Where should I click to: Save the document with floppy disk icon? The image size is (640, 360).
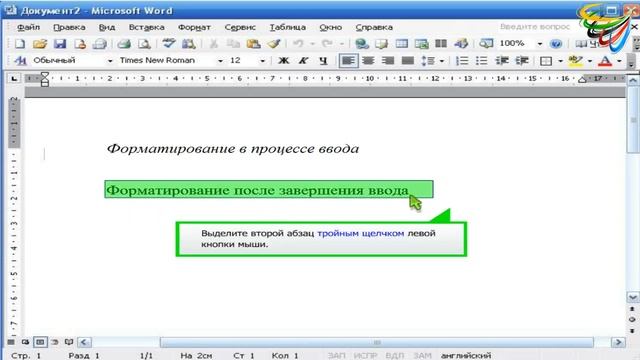coord(60,44)
